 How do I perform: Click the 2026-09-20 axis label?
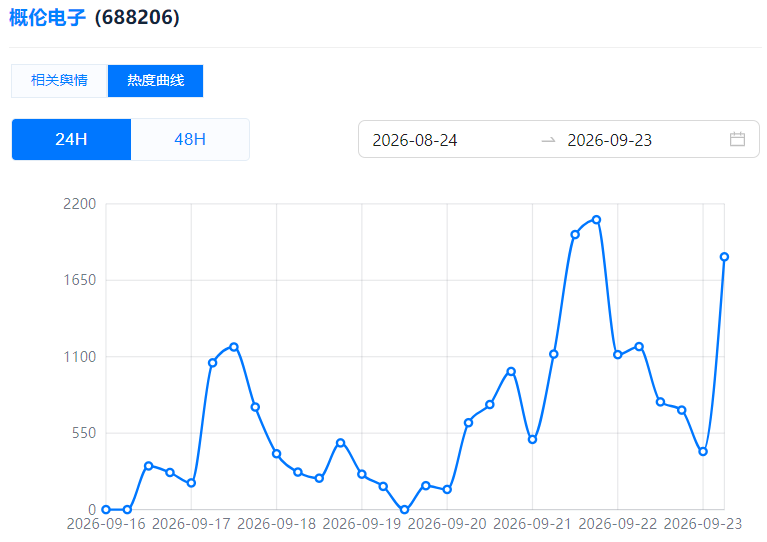coord(447,524)
